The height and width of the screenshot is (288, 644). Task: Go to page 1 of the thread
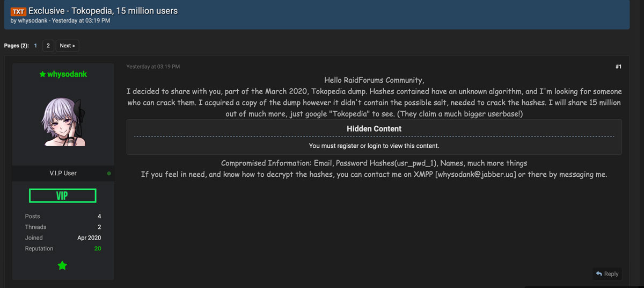point(35,46)
